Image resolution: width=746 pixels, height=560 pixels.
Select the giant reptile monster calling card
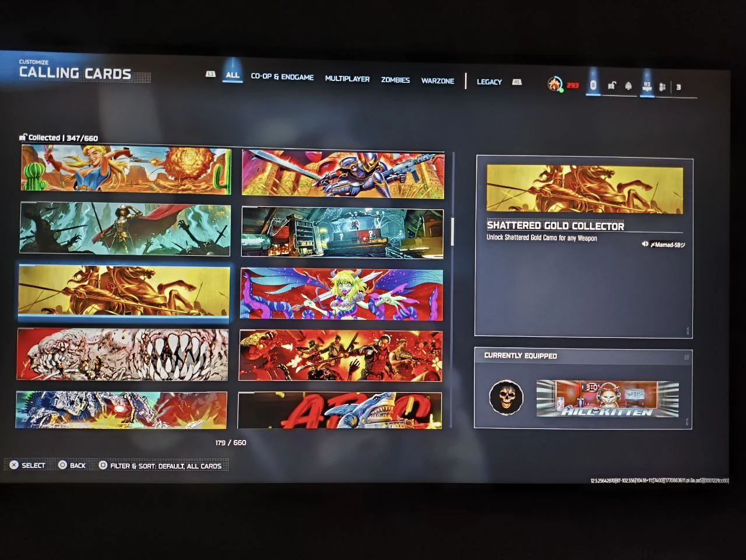(x=121, y=409)
